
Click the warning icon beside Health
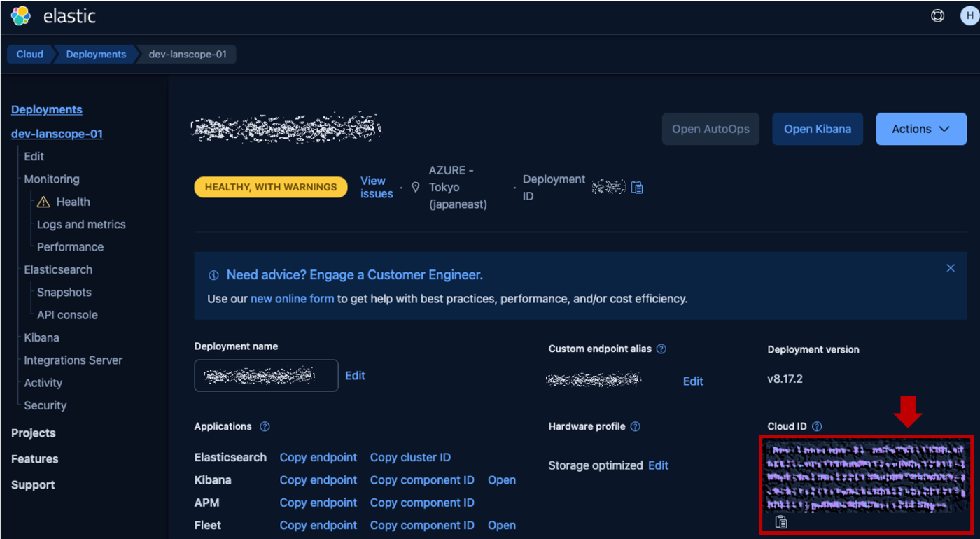click(43, 202)
